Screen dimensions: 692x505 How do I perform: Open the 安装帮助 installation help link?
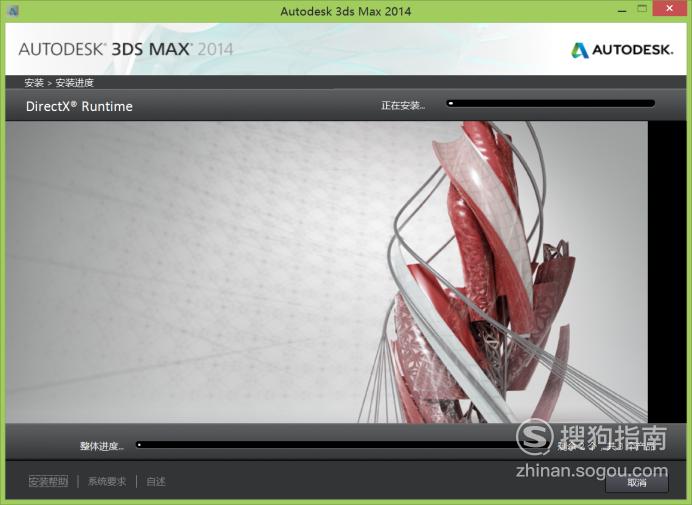[x=49, y=481]
